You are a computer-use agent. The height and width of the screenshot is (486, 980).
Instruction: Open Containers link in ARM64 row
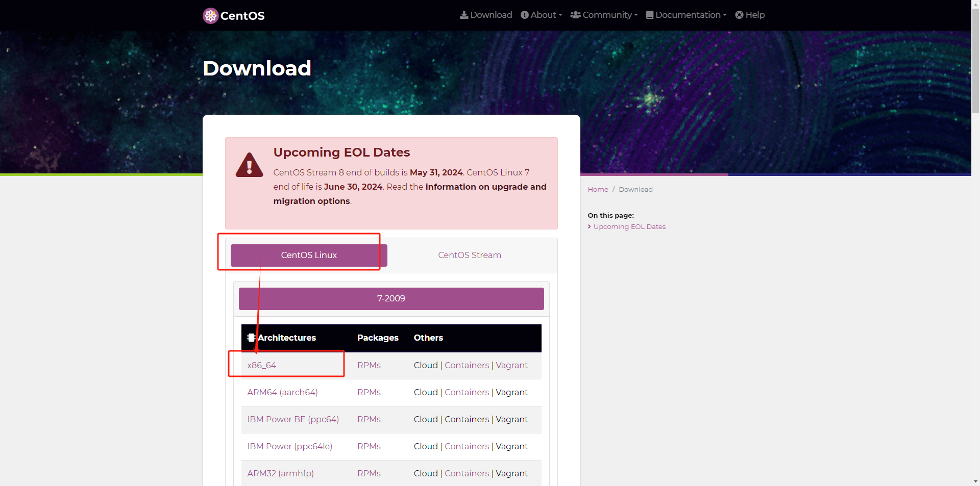[x=467, y=393]
